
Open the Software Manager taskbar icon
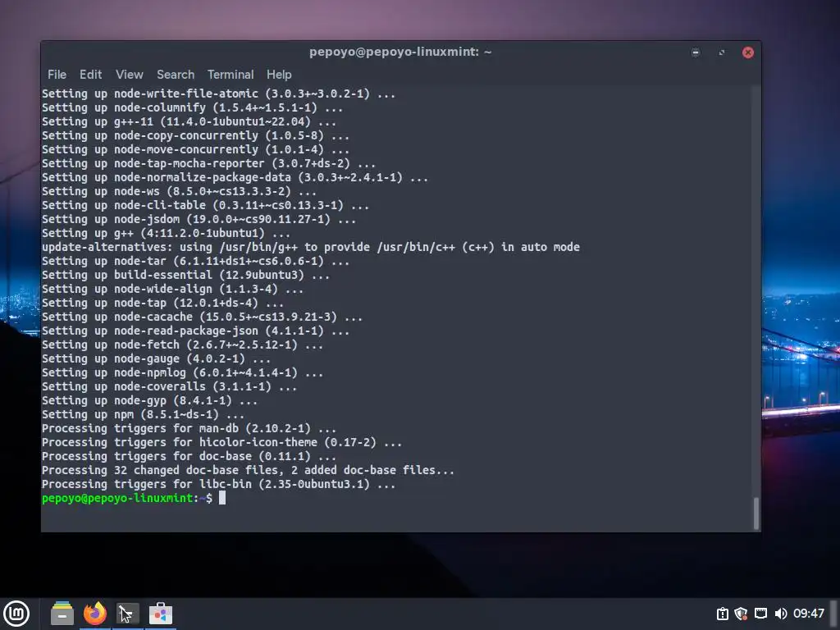coord(161,614)
